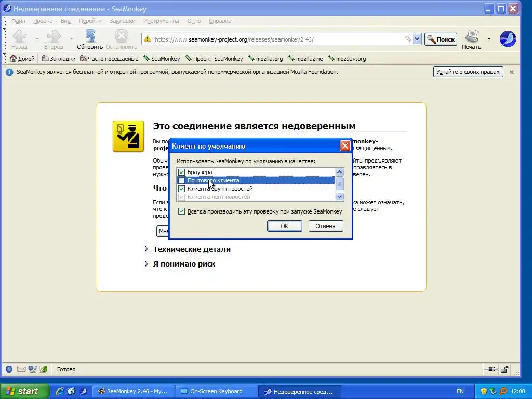Go back with the Назад arrow button
The image size is (532, 399).
(x=20, y=39)
